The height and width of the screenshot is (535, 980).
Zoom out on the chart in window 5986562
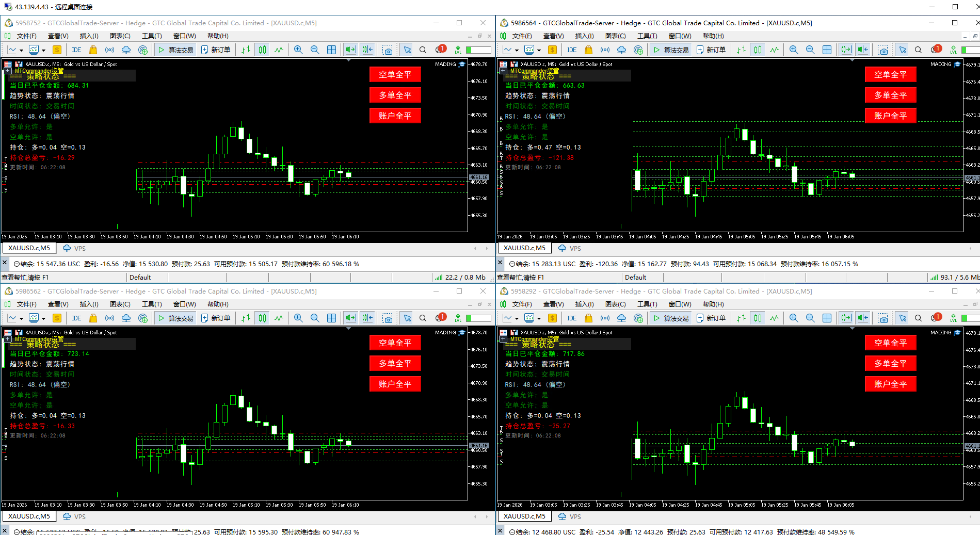click(x=315, y=318)
